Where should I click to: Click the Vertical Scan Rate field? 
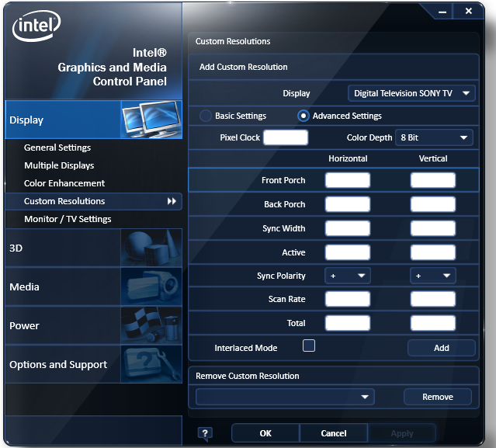click(432, 299)
